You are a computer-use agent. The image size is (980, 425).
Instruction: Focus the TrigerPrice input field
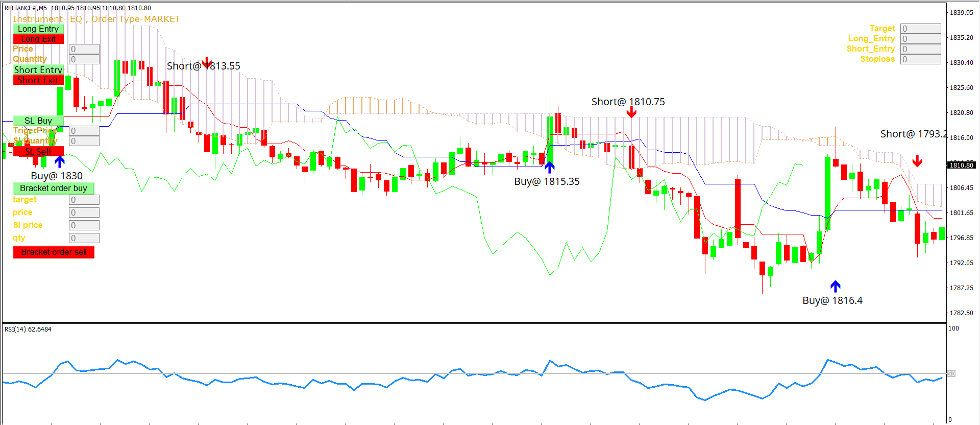84,131
